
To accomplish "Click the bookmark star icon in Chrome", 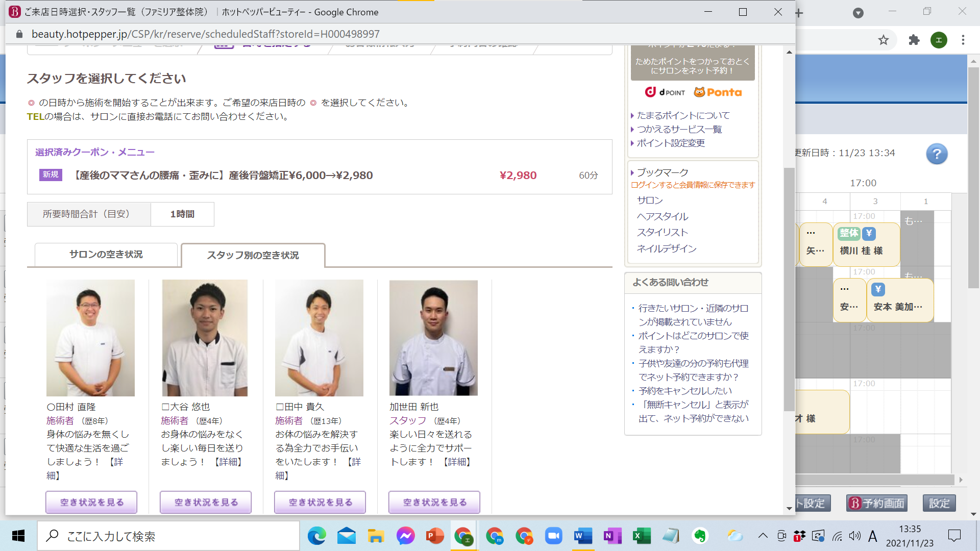I will (884, 40).
